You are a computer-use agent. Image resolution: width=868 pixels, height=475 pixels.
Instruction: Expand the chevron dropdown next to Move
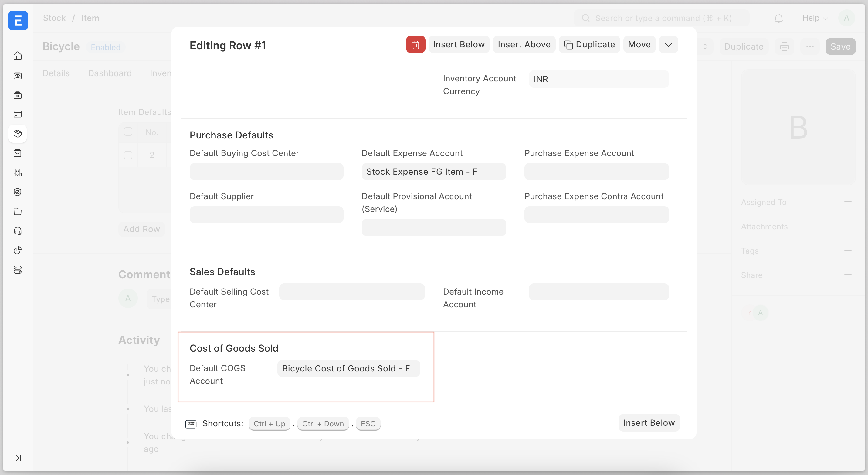pos(669,45)
